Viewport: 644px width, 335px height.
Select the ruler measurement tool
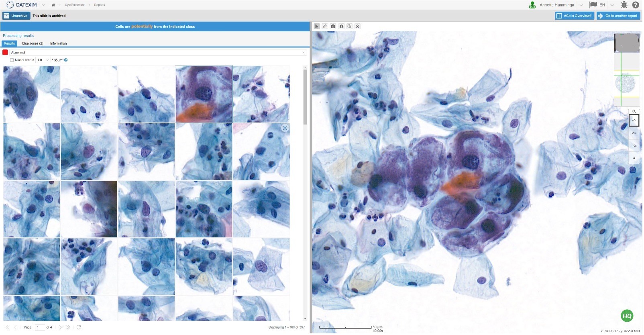pos(325,27)
